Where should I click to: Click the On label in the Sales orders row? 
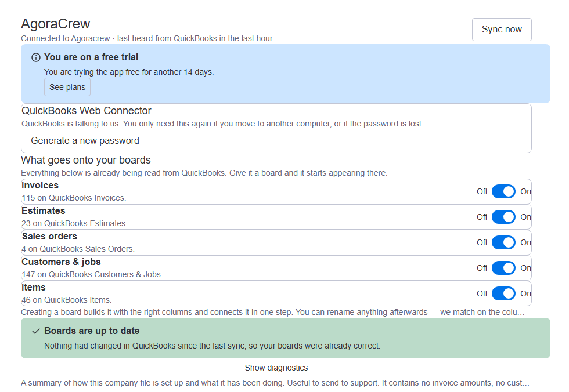525,242
